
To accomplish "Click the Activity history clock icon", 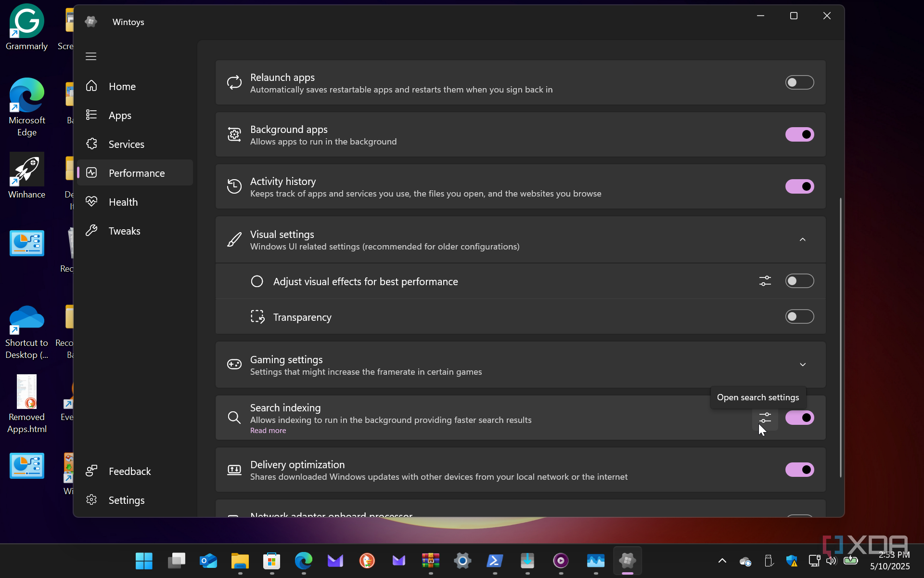I will [234, 186].
